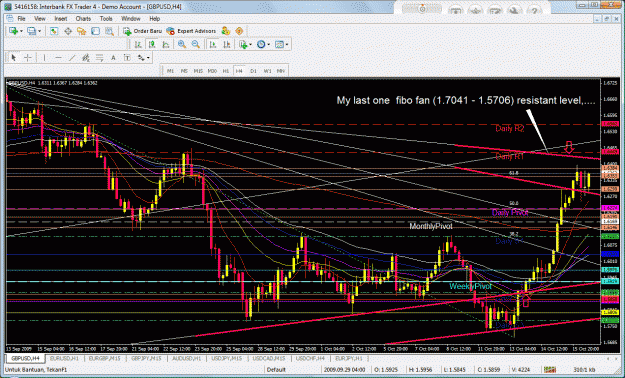
Task: Toggle the Market Watch window icon
Action: pyautogui.click(x=54, y=31)
